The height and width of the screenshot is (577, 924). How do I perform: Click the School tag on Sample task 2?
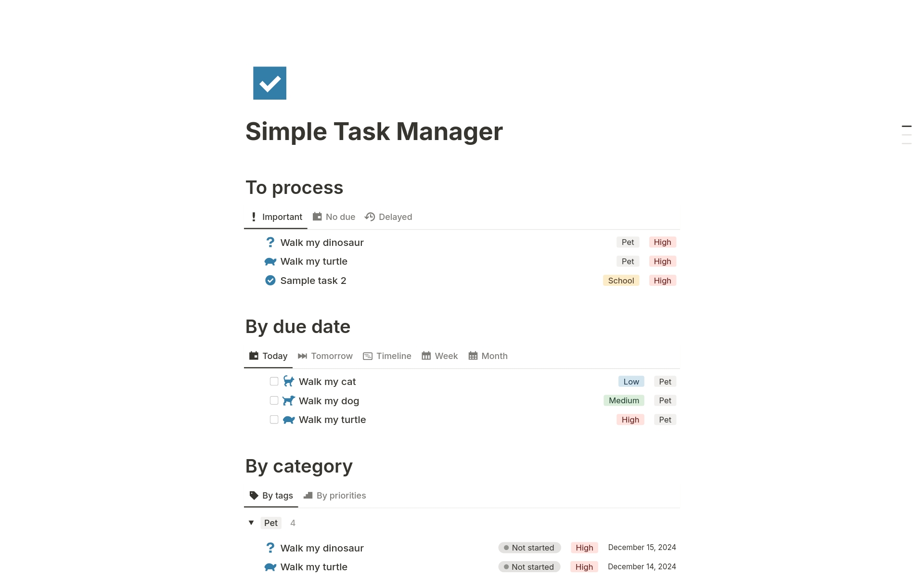tap(621, 280)
